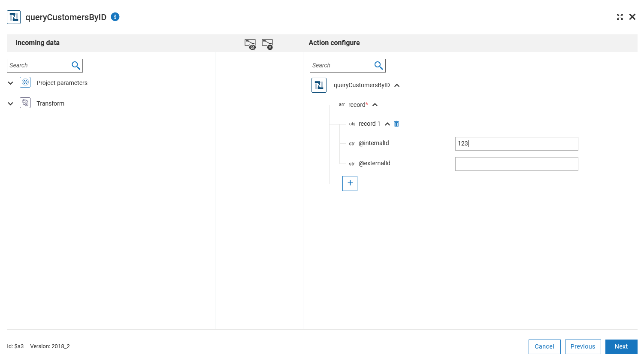Click the Next button
644x361 pixels.
[621, 346]
